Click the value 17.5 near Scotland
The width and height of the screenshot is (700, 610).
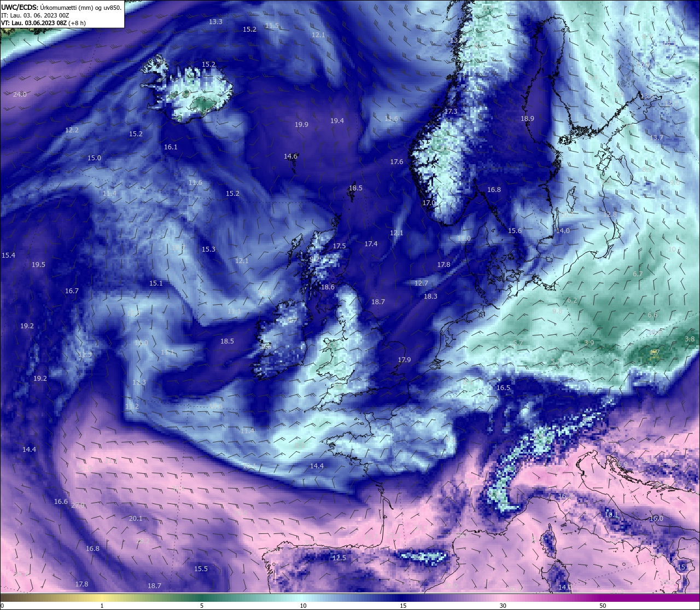click(339, 246)
